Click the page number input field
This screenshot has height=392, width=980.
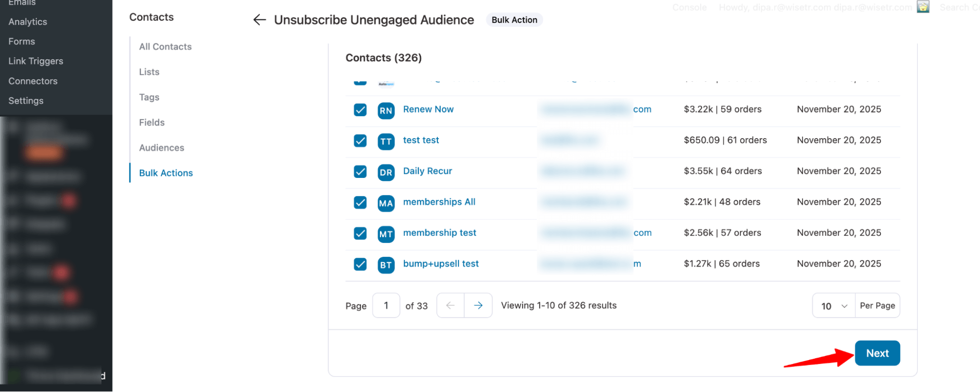(386, 306)
